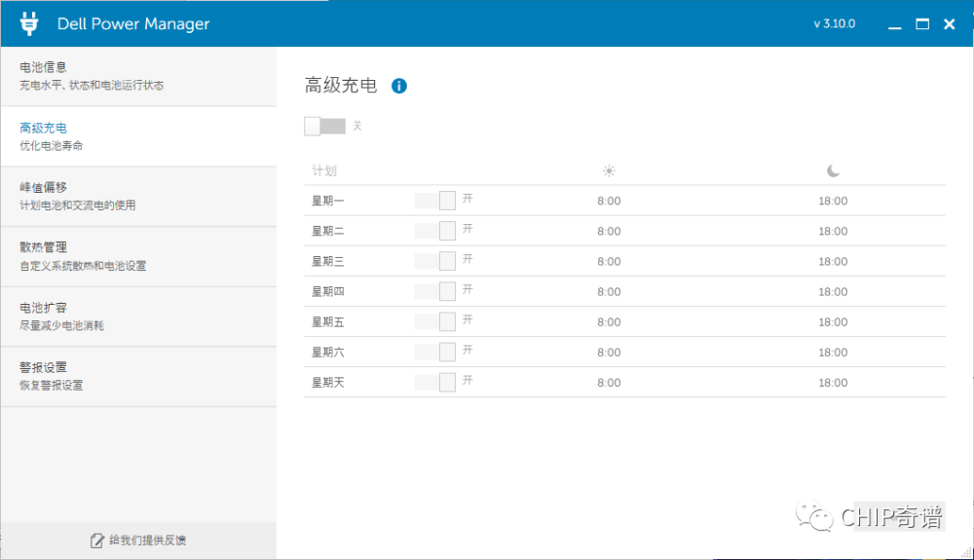Click 星期三 start time 8:00

(609, 261)
